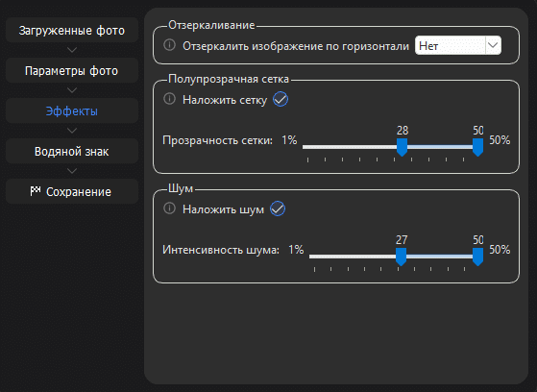537x392 pixels.
Task: Open the horizontal mirror dropdown showing Нет
Action: pyautogui.click(x=458, y=45)
